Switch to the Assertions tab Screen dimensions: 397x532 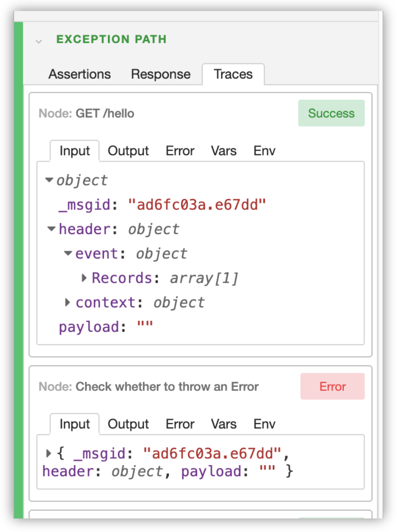pyautogui.click(x=79, y=74)
